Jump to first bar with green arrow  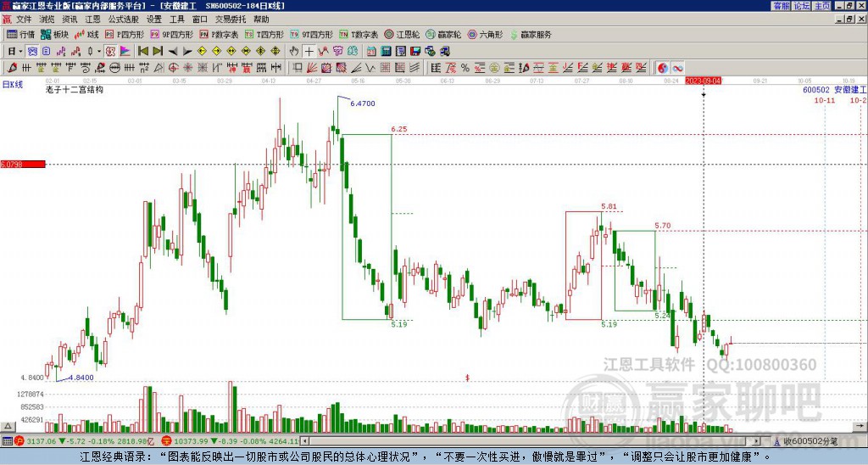[x=142, y=51]
